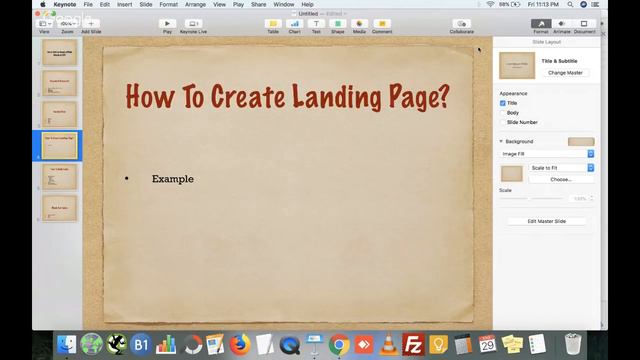
Task: Click the Wi-Fi status icon
Action: (490, 4)
